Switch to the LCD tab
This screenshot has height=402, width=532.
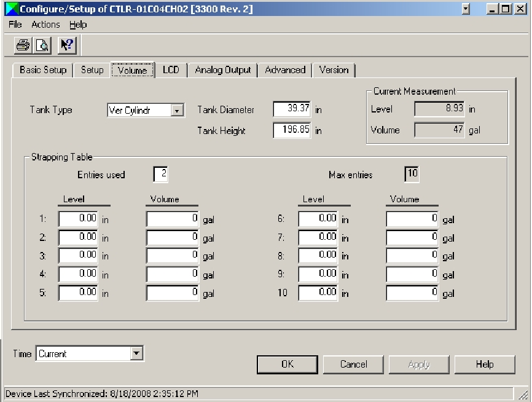(171, 70)
